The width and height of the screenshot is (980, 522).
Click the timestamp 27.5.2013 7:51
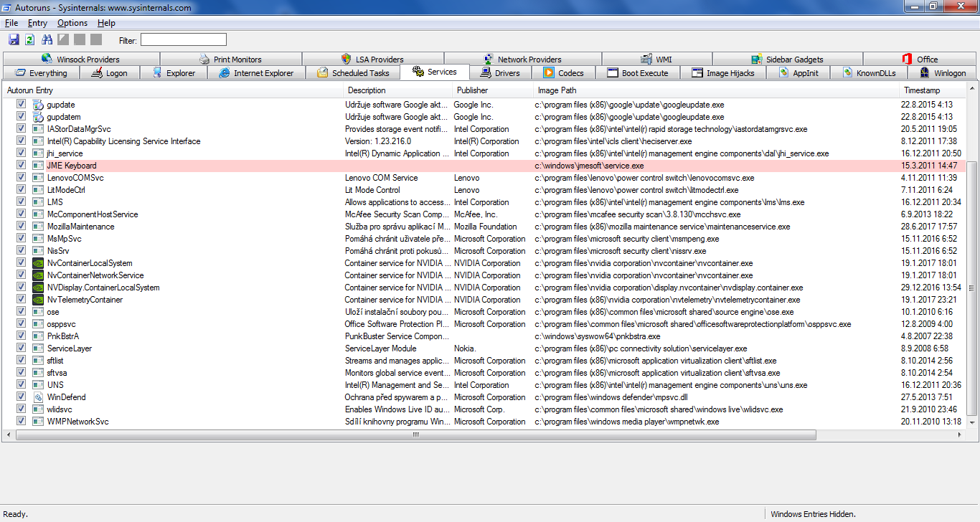pyautogui.click(x=928, y=397)
